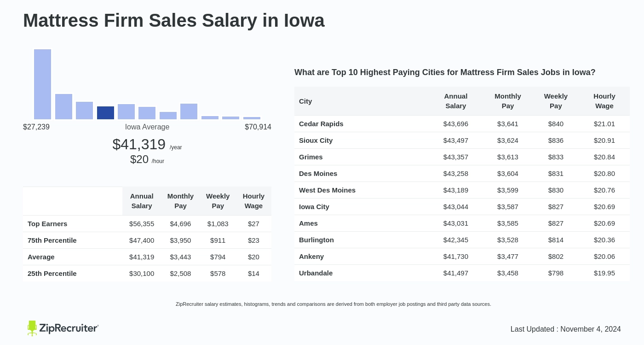Click Ankeny weekly pay $802
The height and width of the screenshot is (345, 644).
click(x=556, y=257)
